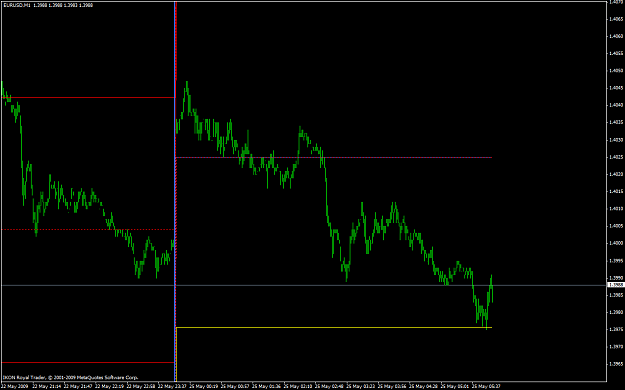Click the 22 May 22:58 time label
Viewport: 625px width, 390px height.
[141, 386]
